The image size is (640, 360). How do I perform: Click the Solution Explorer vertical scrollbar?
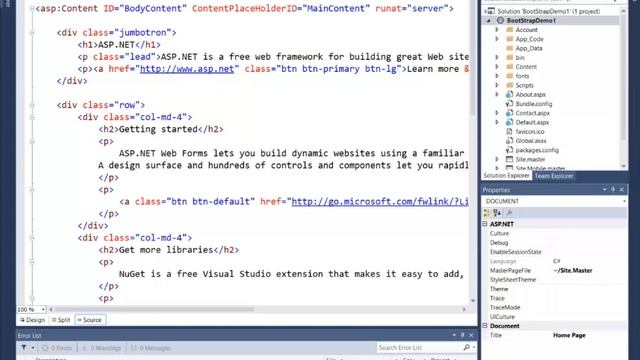[623, 89]
